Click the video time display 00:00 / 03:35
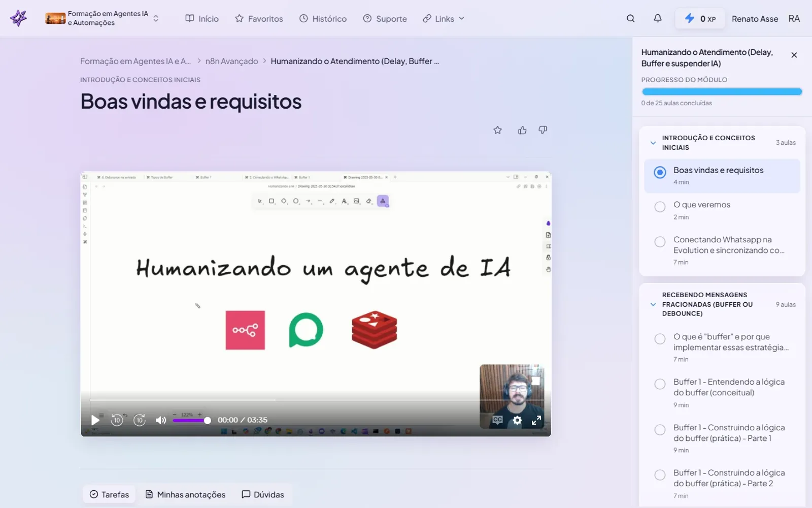The height and width of the screenshot is (508, 812). pyautogui.click(x=243, y=420)
